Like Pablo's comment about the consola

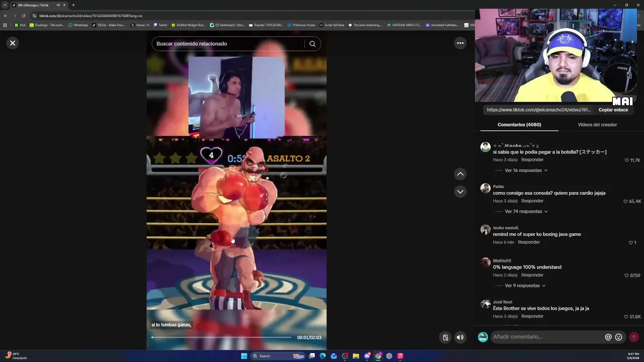point(625,202)
